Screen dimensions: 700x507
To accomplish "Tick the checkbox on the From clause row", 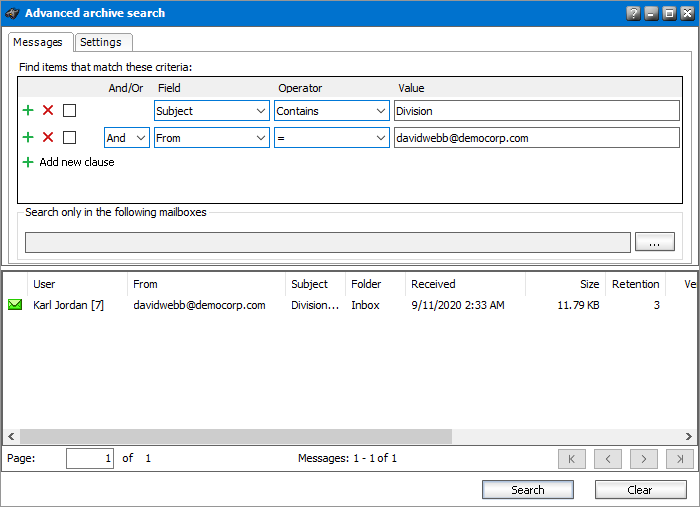I will coord(70,137).
